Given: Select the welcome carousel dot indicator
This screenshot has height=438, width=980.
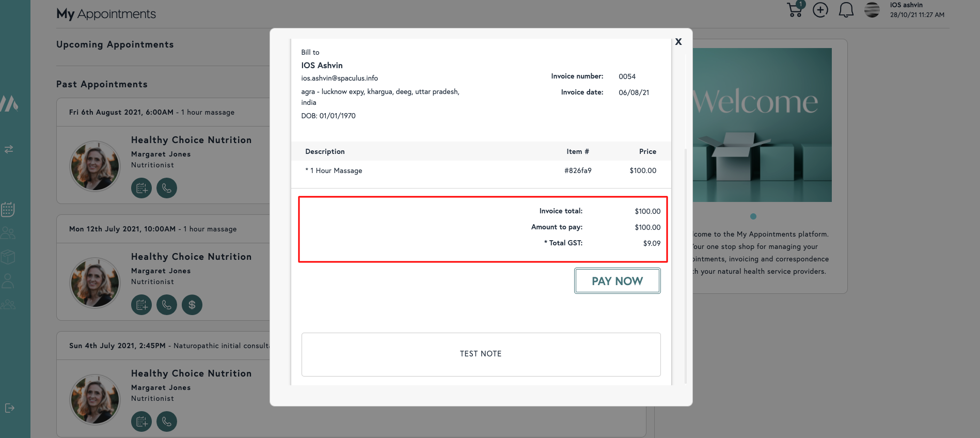Looking at the screenshot, I should (x=753, y=216).
